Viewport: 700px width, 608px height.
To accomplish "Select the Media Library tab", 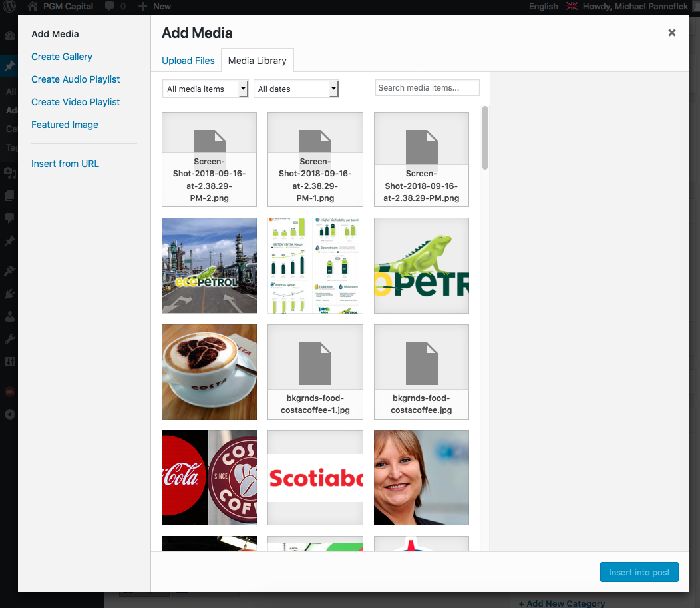I will tap(257, 61).
